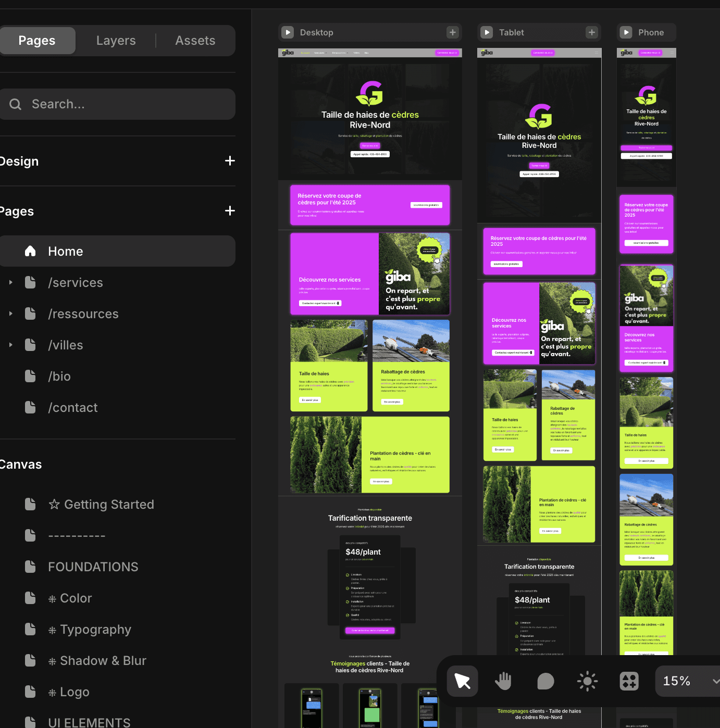Click the Search input field
This screenshot has height=728, width=720.
click(x=117, y=104)
